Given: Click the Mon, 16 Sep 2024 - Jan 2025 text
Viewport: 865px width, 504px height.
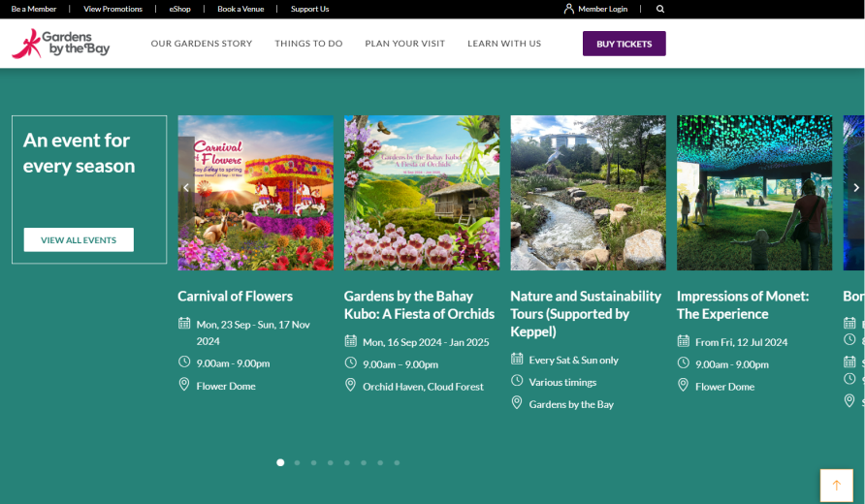Looking at the screenshot, I should tap(426, 342).
